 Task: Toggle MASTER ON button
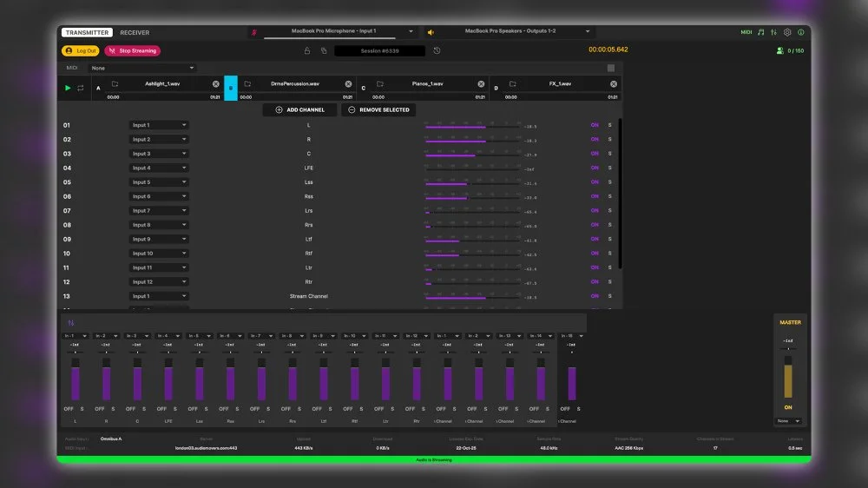click(x=788, y=407)
